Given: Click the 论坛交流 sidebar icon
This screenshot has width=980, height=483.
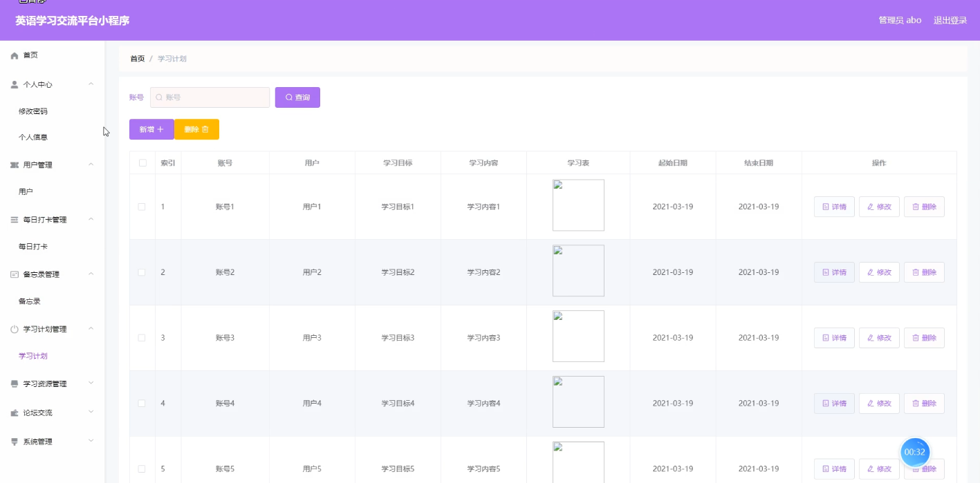Looking at the screenshot, I should pyautogui.click(x=15, y=413).
